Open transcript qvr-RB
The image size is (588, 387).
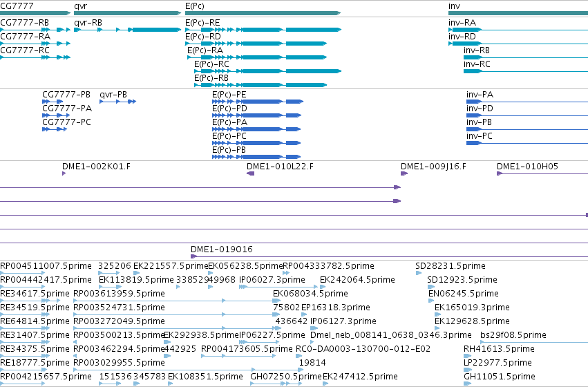pos(88,23)
